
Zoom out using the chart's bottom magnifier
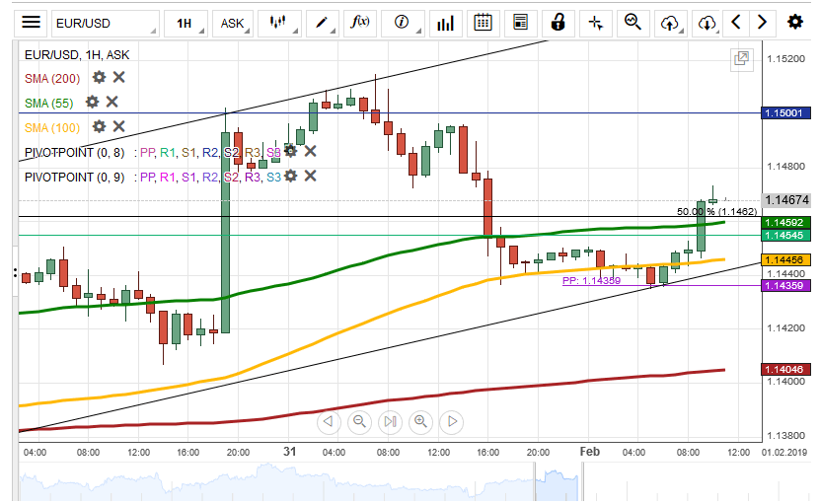(359, 422)
